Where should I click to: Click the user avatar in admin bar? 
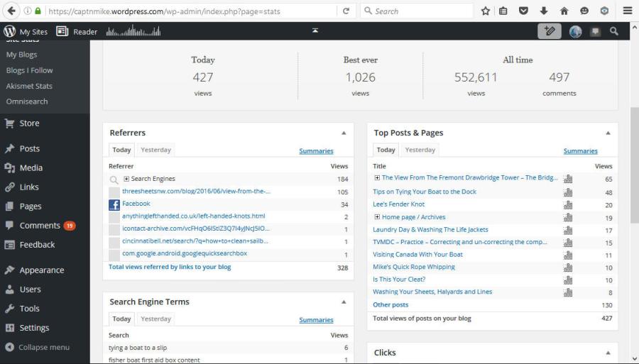[575, 31]
